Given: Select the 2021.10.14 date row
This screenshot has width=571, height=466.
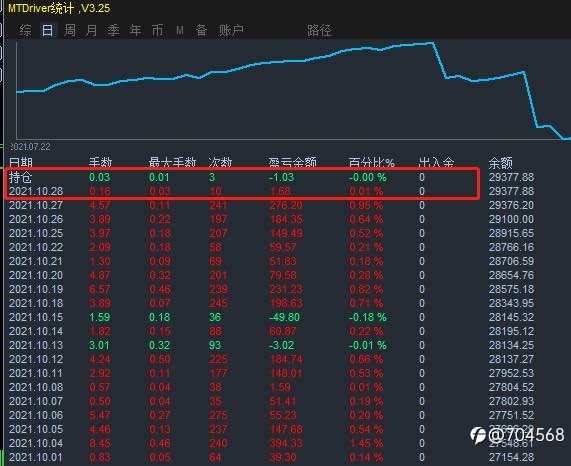Looking at the screenshot, I should pos(36,331).
